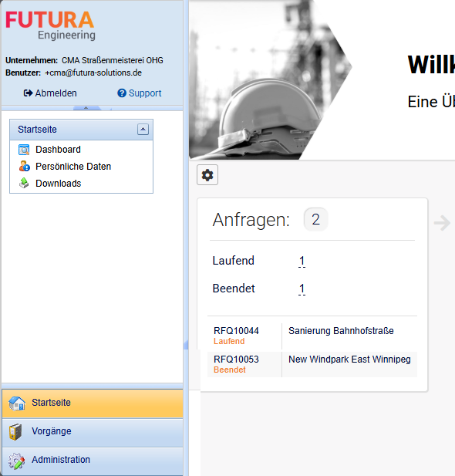Click the Laufend row label

tap(233, 261)
